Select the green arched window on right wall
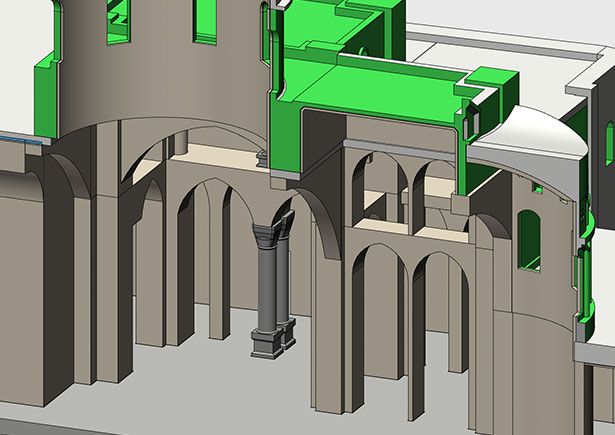 [529, 242]
